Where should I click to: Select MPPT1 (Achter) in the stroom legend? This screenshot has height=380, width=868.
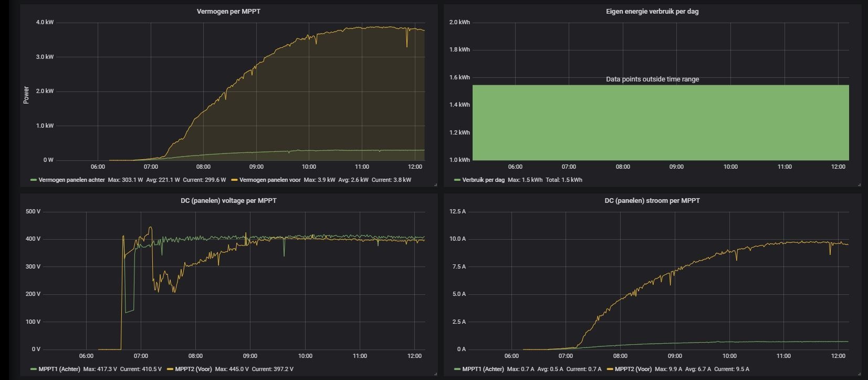point(483,369)
